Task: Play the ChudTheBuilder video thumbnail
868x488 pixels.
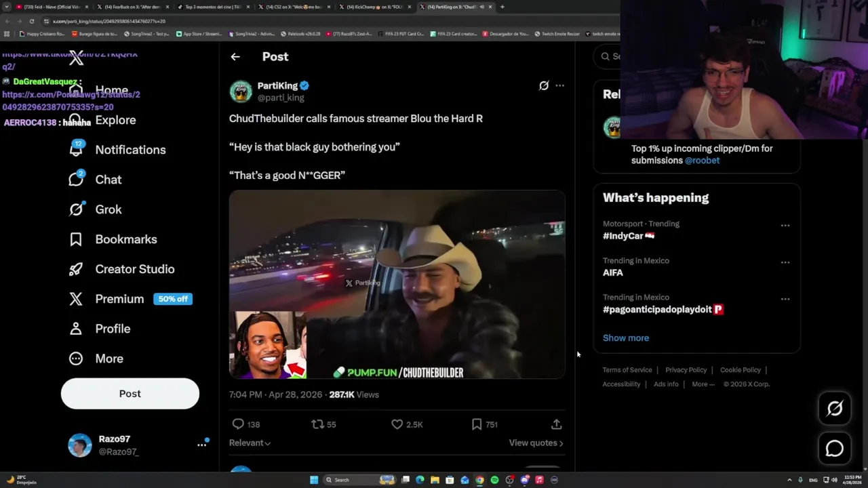Action: point(397,285)
